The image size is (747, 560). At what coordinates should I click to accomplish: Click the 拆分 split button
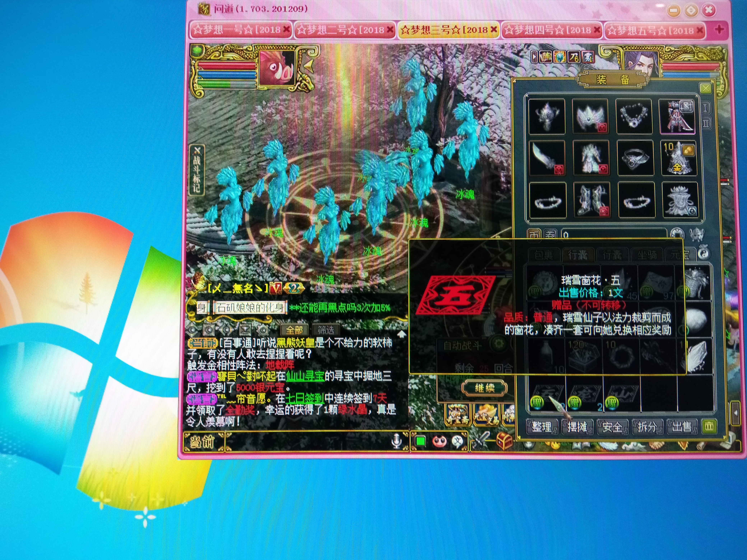tap(648, 427)
